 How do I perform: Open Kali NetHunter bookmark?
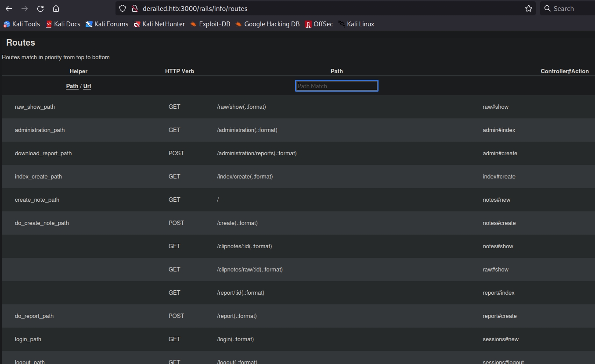point(159,24)
